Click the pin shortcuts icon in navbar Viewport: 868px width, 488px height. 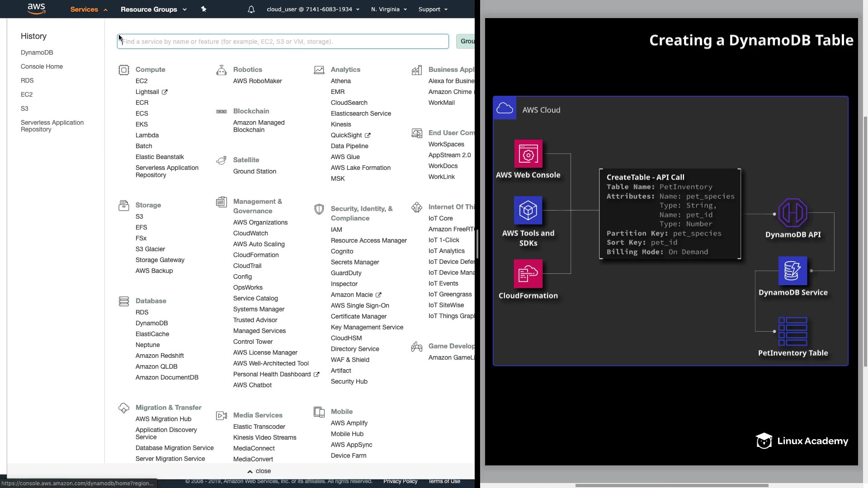pos(203,9)
